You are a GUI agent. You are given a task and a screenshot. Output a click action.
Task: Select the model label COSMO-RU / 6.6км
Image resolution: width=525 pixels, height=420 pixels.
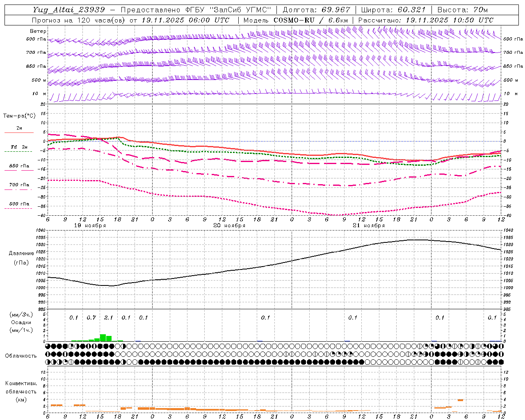pyautogui.click(x=310, y=20)
